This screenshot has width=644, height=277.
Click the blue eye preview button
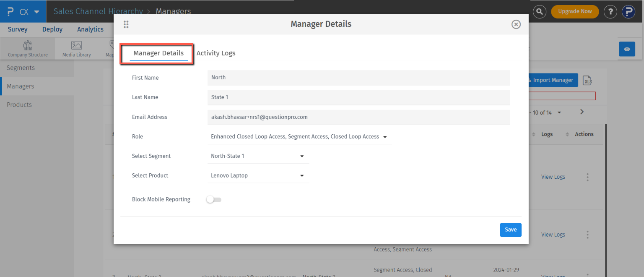tap(627, 49)
